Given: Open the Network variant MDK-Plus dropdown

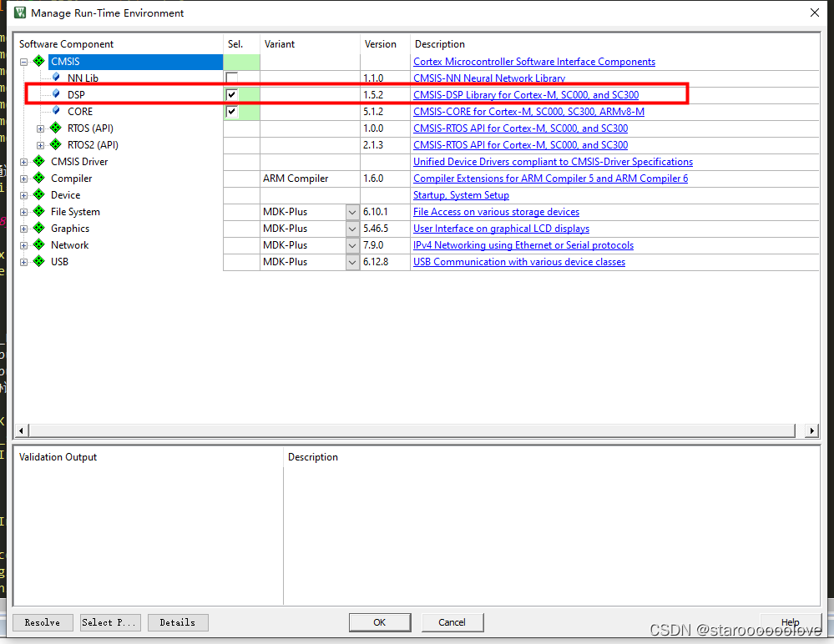Looking at the screenshot, I should coord(352,245).
